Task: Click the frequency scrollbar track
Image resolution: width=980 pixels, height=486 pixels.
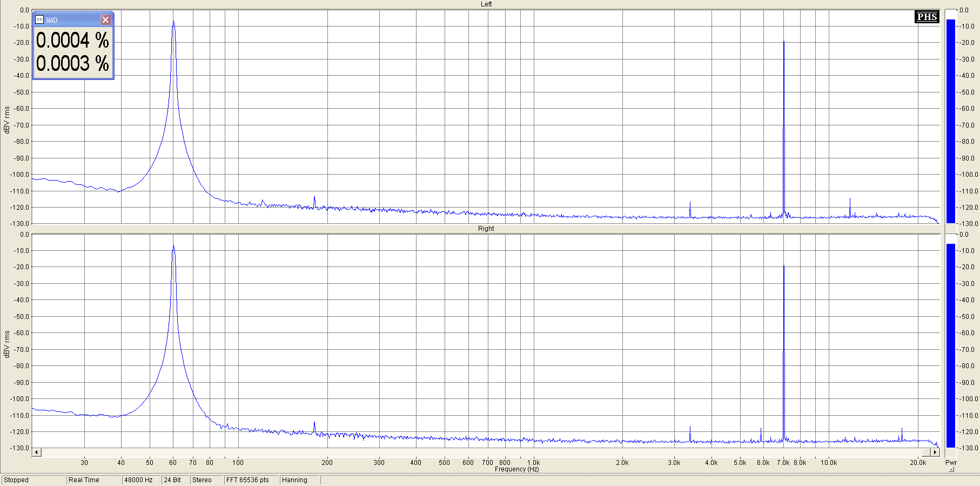Action: click(x=486, y=452)
